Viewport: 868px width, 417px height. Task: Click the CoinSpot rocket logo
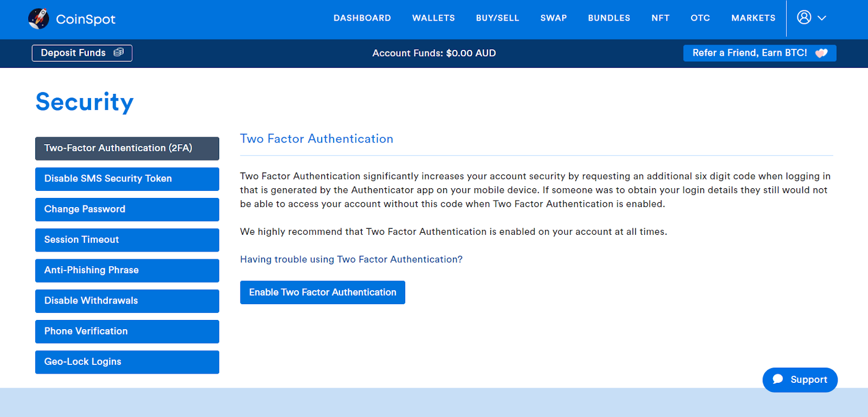[39, 19]
